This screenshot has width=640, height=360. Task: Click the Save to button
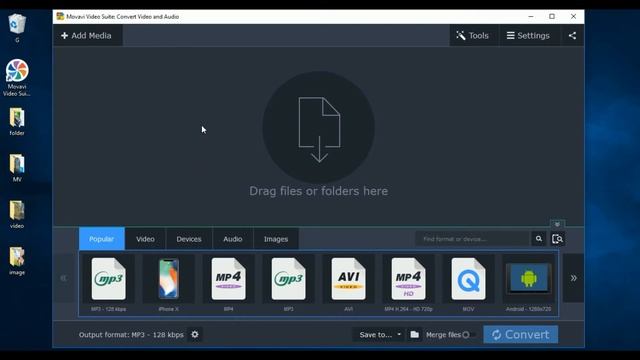[x=376, y=335]
